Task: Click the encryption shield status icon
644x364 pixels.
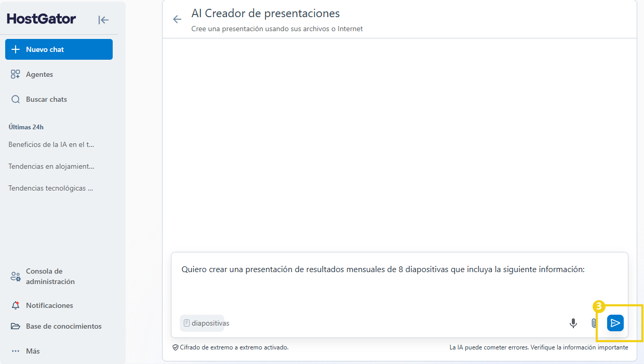Action: pos(176,347)
